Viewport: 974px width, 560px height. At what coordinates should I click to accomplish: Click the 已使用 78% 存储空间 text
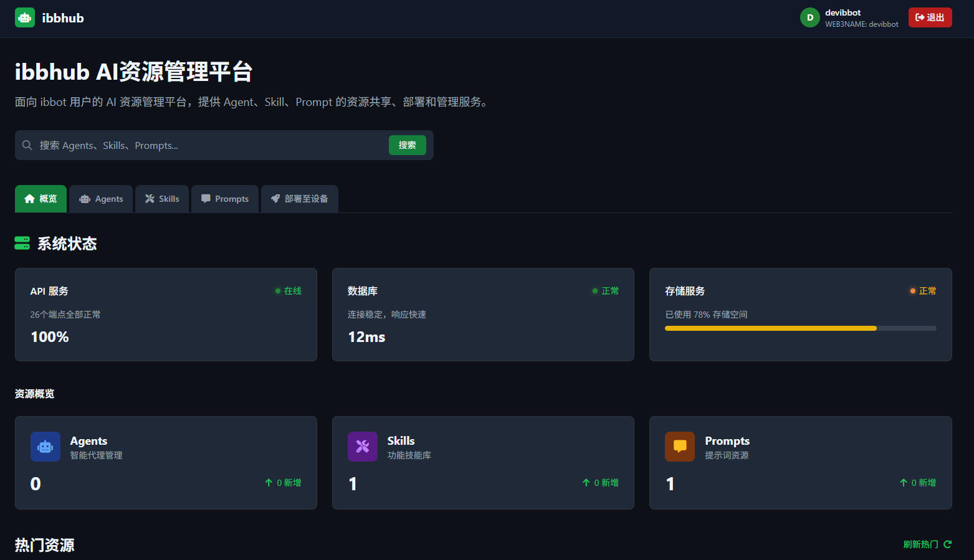706,315
